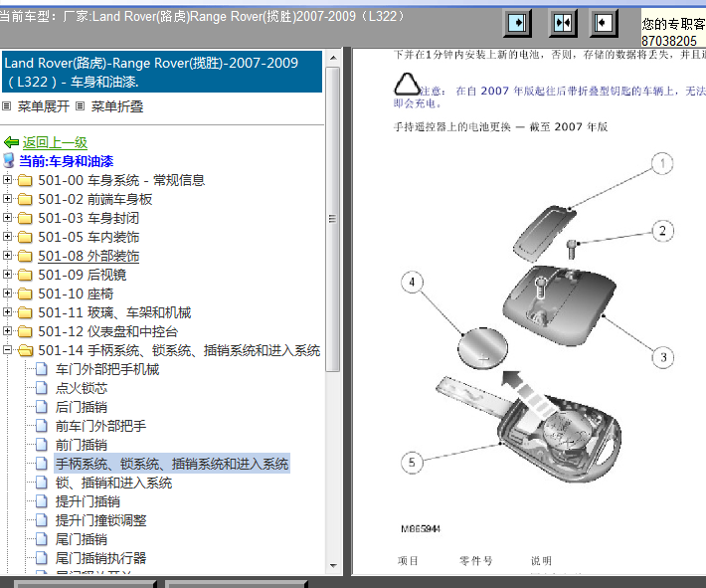Click the 501-12 folder icon

pos(25,331)
